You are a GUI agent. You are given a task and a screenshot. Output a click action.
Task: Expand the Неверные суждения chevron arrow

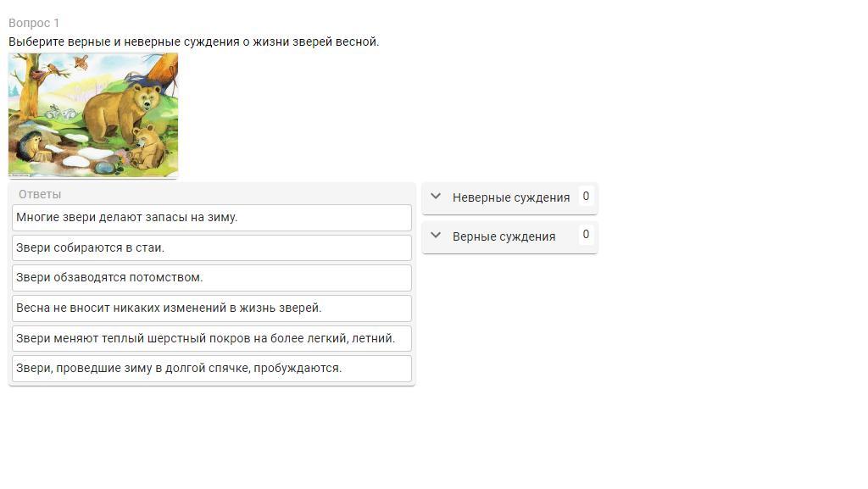pos(436,197)
